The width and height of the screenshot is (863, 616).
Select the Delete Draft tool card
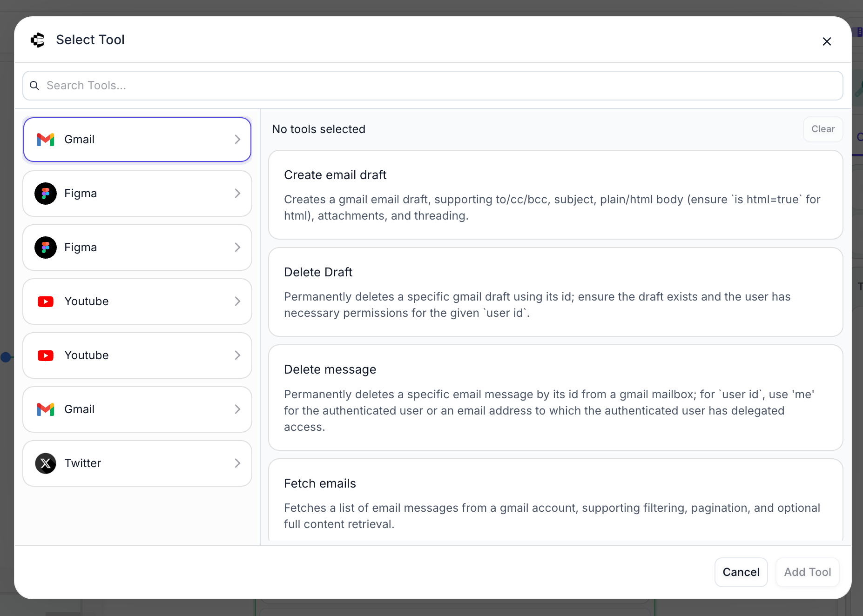tap(555, 292)
